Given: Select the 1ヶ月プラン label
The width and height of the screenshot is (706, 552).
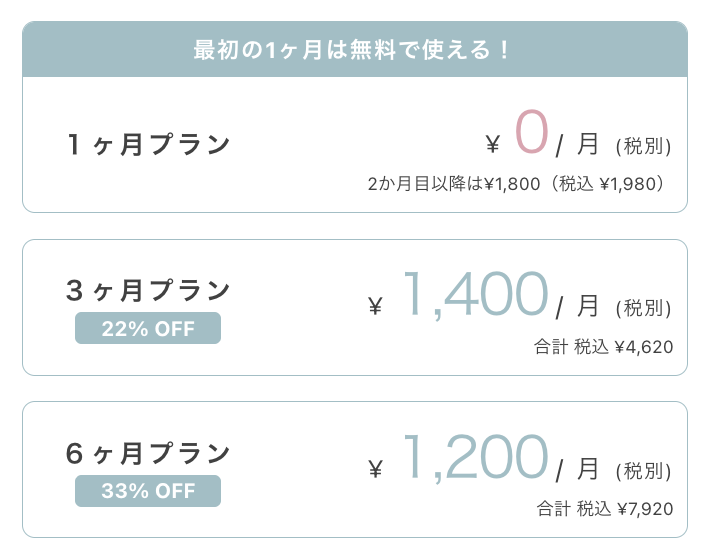Looking at the screenshot, I should point(148,145).
